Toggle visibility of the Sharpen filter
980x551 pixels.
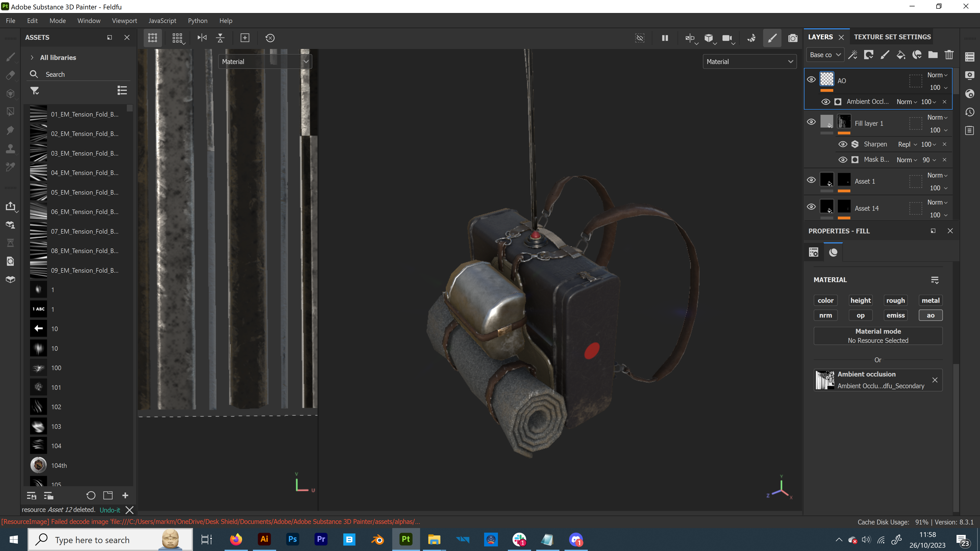[843, 144]
